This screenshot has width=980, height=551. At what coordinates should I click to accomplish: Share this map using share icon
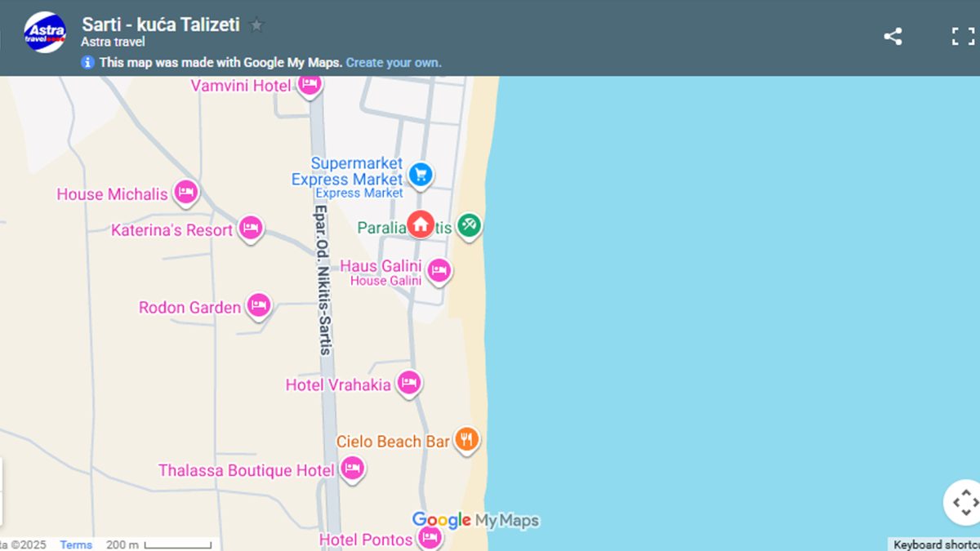(x=893, y=36)
